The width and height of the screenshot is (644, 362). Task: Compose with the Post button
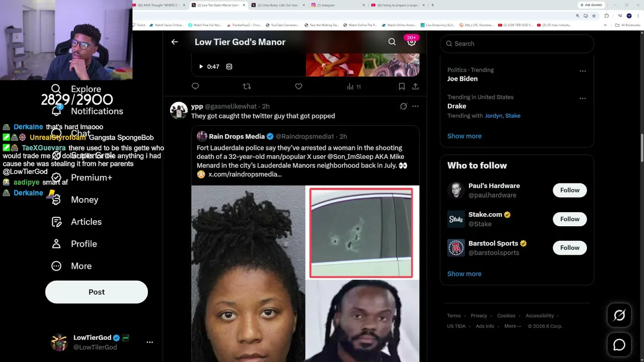[x=97, y=292]
